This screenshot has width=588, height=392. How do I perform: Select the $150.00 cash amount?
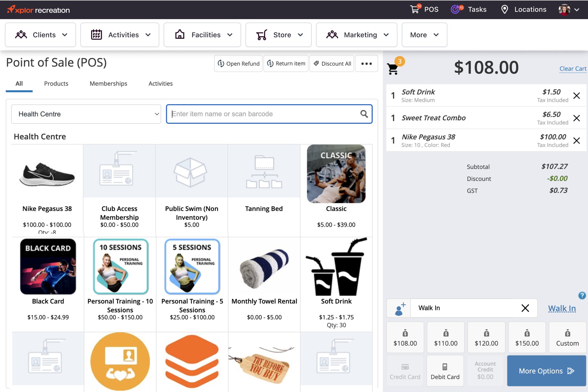pyautogui.click(x=527, y=337)
